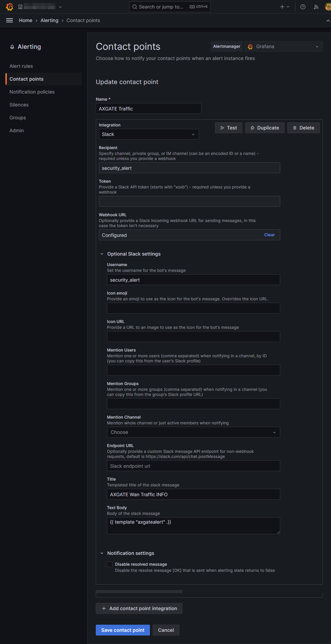Click the Icon URL field
Screen dimensions: 331x644
pos(194,337)
